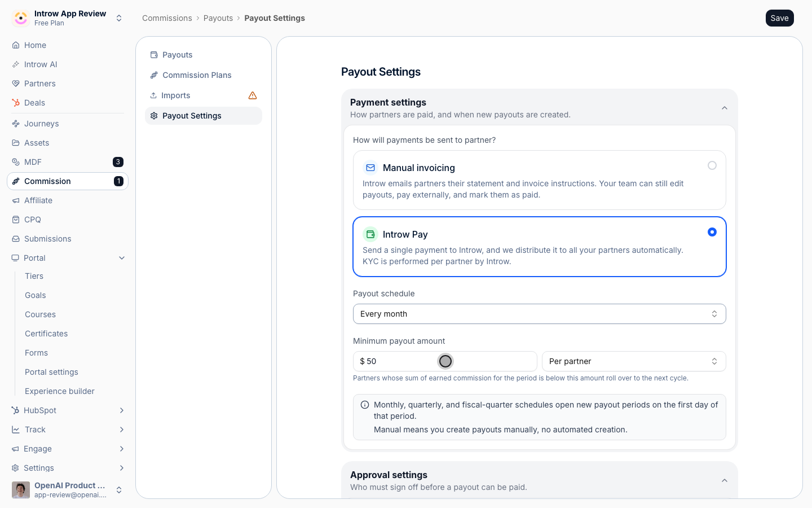Open Experience builder in sidebar
This screenshot has width=812, height=508.
click(x=60, y=391)
